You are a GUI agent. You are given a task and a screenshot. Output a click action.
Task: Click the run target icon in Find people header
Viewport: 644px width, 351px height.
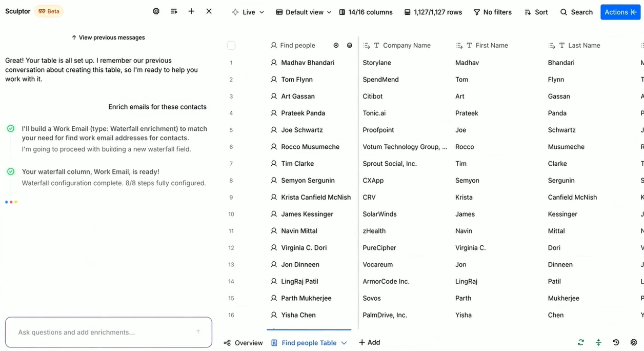click(x=336, y=45)
